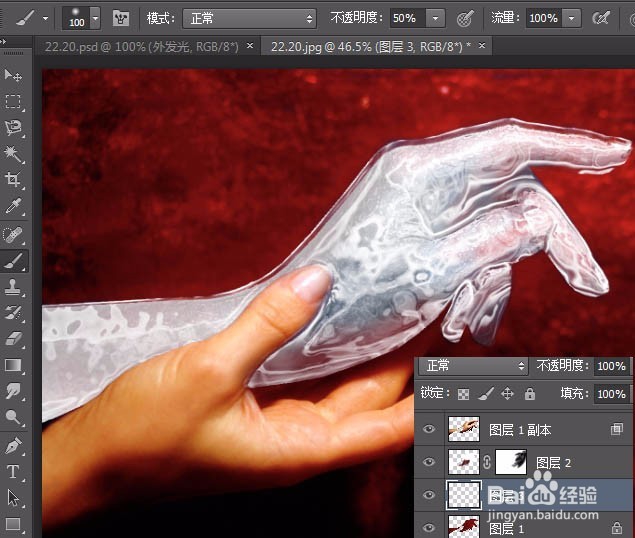The image size is (635, 538).
Task: Toggle the Brush panel button
Action: point(121,18)
